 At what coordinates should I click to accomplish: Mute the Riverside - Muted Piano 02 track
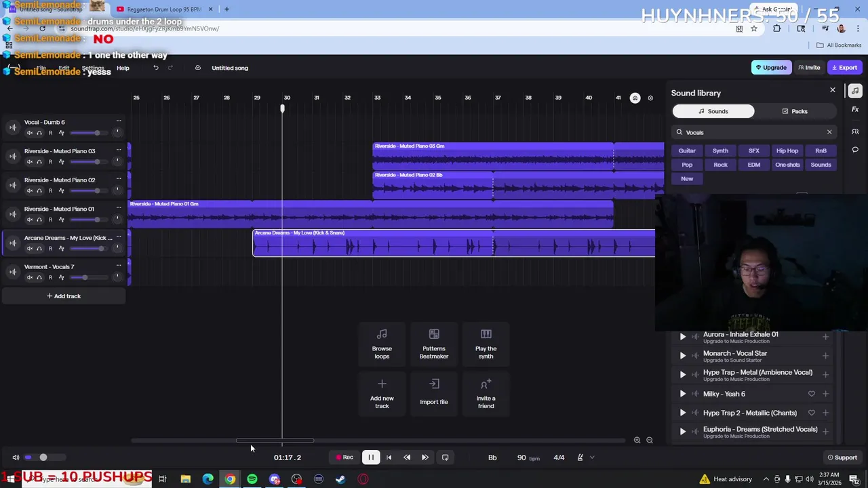[x=29, y=191]
